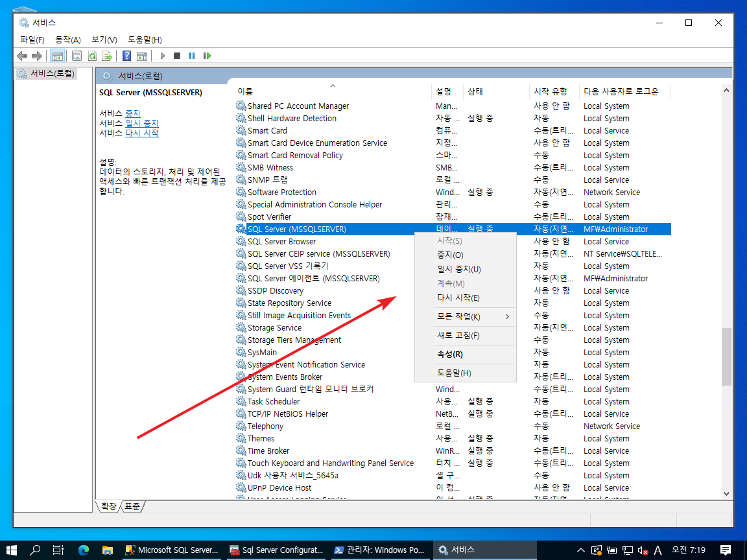The height and width of the screenshot is (560, 747).
Task: Choose 중지(O) in the context menu
Action: [466, 255]
